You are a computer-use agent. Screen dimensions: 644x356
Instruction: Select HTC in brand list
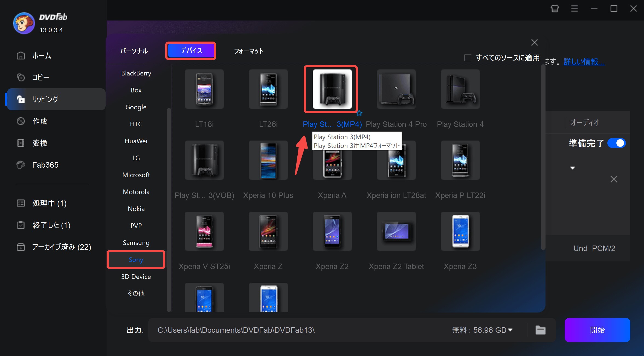[x=136, y=124]
